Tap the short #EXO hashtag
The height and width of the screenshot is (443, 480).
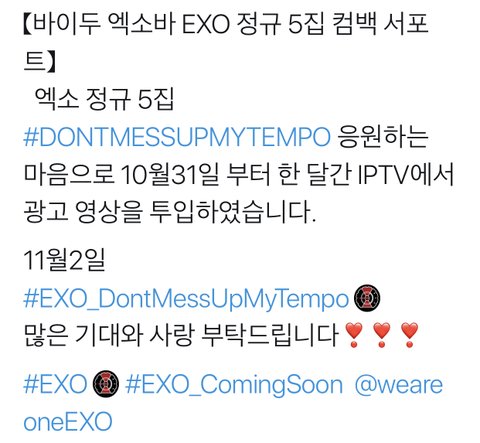[x=55, y=384]
